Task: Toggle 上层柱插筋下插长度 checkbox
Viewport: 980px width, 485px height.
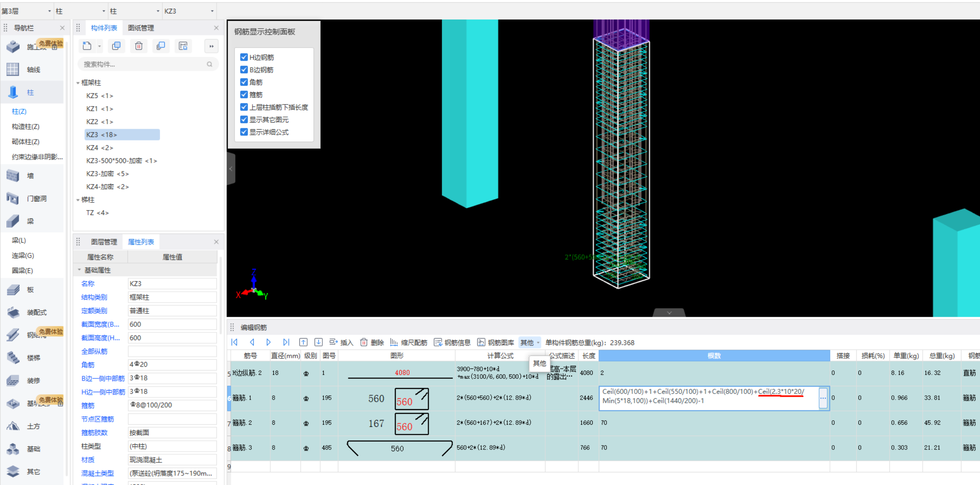Action: (x=244, y=107)
